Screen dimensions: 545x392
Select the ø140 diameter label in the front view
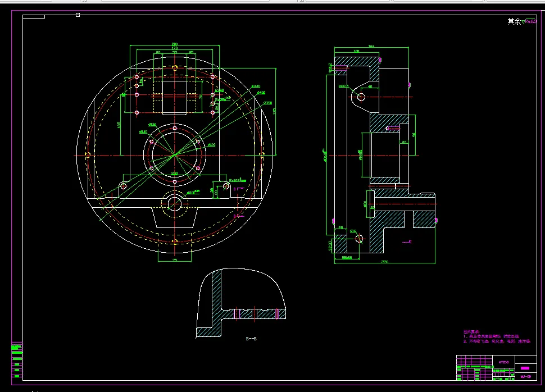143,132
